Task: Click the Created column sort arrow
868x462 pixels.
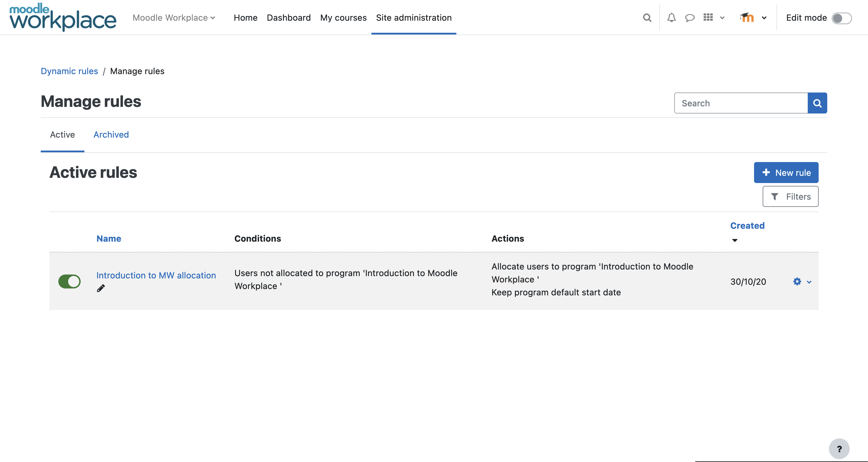Action: click(735, 240)
